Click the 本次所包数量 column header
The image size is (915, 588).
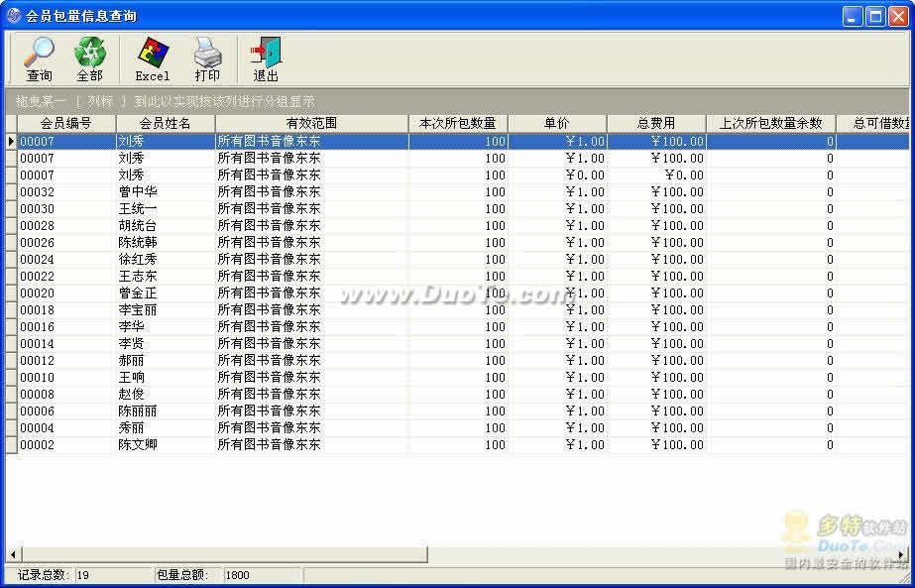point(458,123)
